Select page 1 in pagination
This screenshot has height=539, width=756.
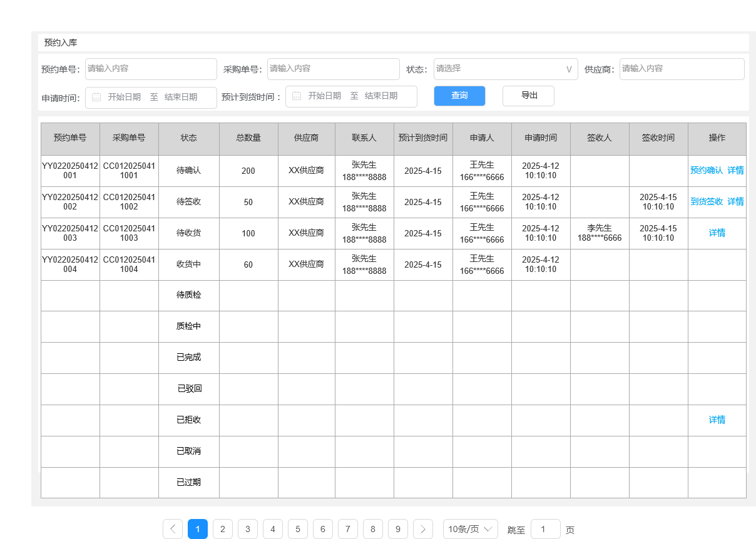coord(198,529)
